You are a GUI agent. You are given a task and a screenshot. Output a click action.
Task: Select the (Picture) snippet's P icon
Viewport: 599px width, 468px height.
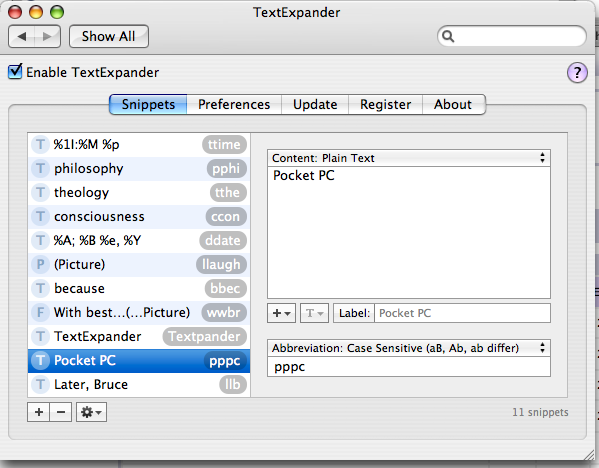click(40, 264)
